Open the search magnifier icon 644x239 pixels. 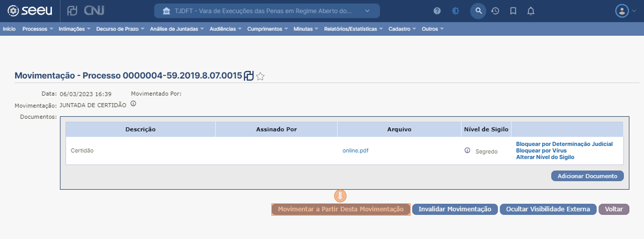478,11
